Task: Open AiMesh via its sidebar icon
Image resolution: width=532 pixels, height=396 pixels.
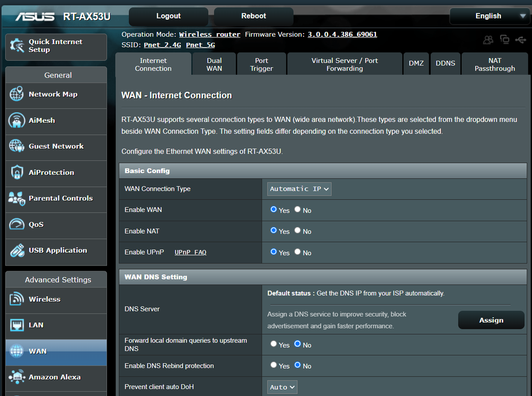Action: [17, 120]
